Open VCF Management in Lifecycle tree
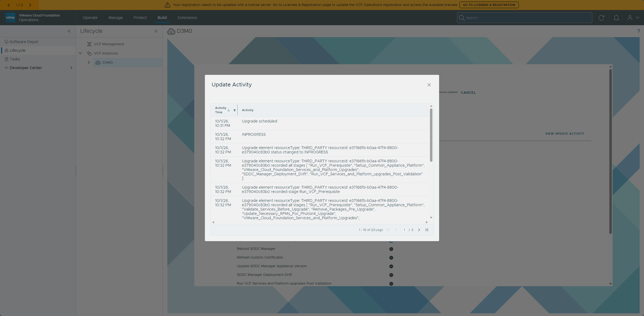This screenshot has height=316, width=644. coord(109,44)
